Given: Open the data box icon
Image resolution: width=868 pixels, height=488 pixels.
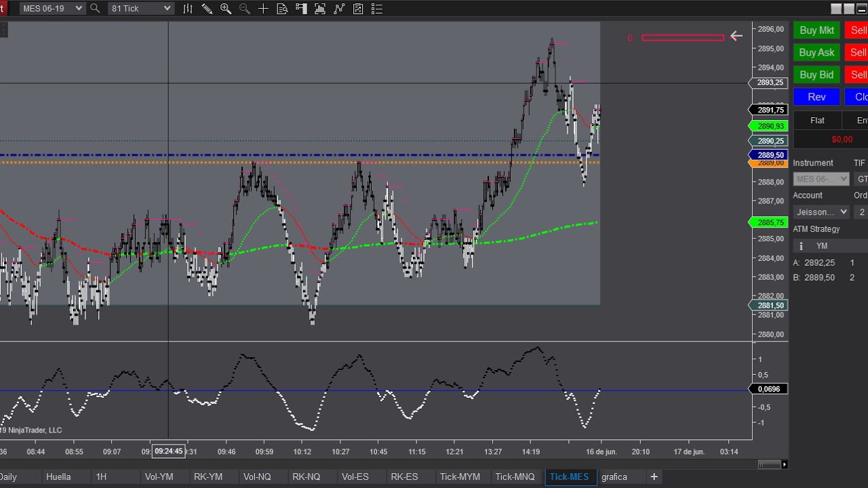Looking at the screenshot, I should 282,9.
